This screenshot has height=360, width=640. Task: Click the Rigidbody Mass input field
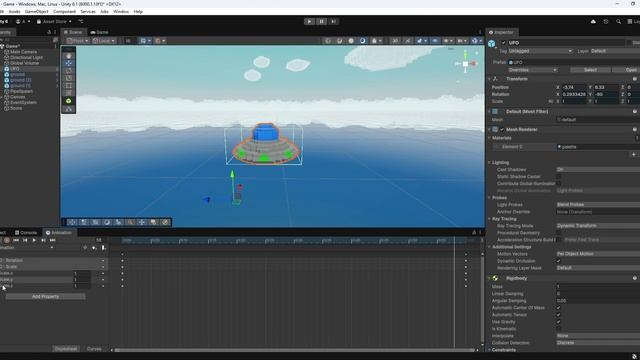click(598, 287)
